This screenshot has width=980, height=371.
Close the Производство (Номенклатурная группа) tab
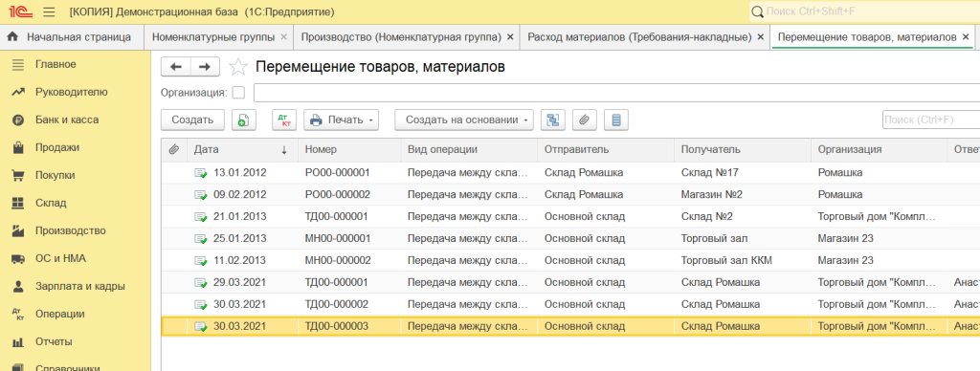pyautogui.click(x=510, y=37)
